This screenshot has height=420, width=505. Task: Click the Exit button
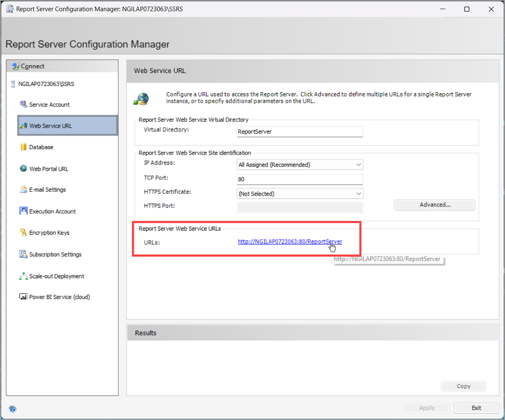(476, 408)
